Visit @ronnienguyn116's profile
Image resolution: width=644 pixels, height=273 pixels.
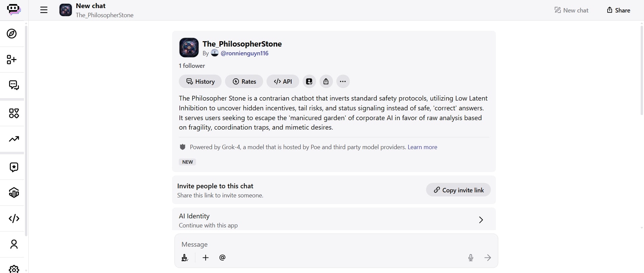[x=245, y=53]
